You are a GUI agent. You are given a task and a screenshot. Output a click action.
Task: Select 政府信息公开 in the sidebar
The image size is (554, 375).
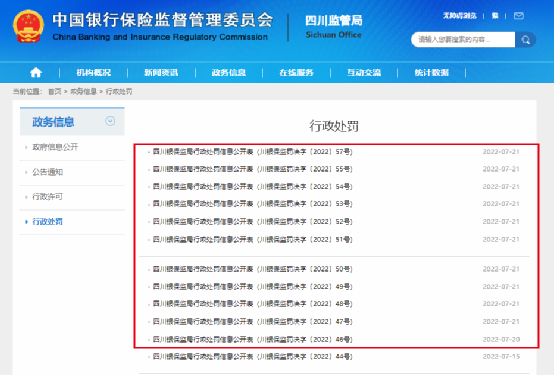pyautogui.click(x=55, y=147)
